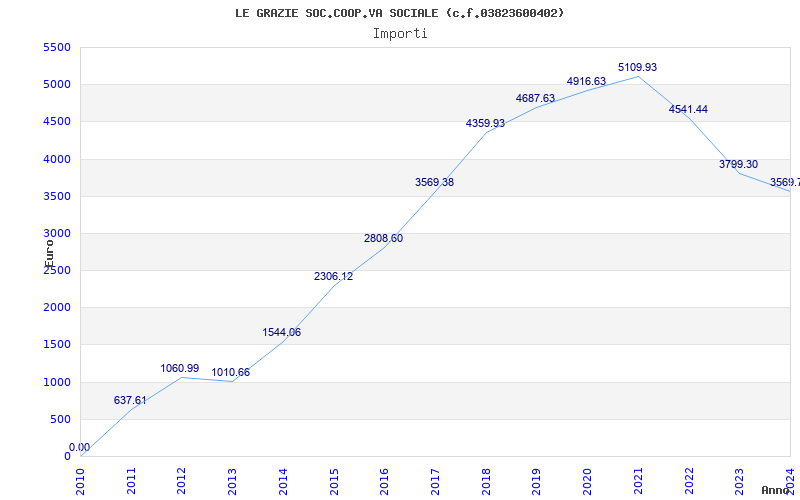Viewport: 800px width, 500px height.
Task: Click the 2015 x-axis year label
Action: click(x=334, y=481)
